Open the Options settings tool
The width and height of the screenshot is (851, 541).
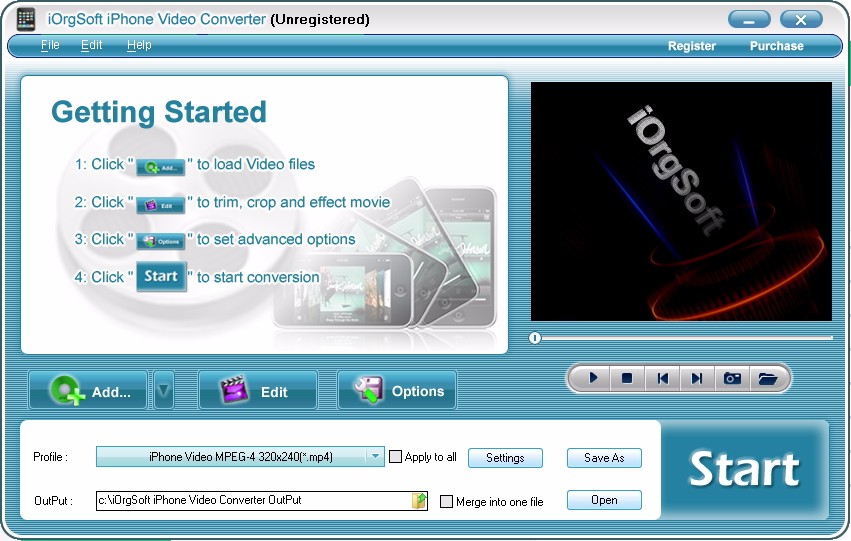(x=397, y=390)
